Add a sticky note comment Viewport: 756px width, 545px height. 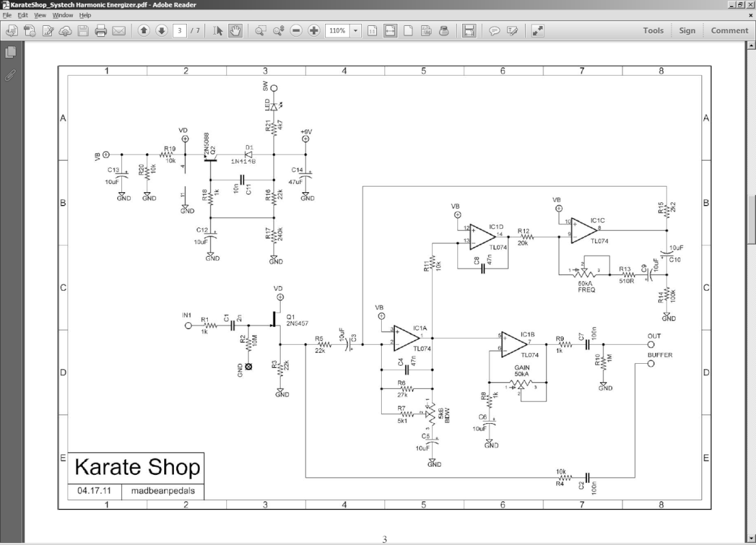click(x=494, y=31)
